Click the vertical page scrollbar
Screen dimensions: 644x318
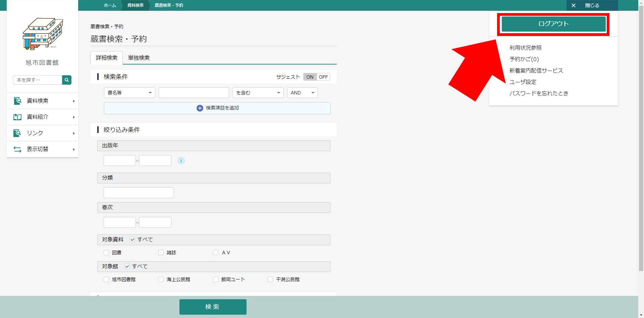[x=641, y=138]
